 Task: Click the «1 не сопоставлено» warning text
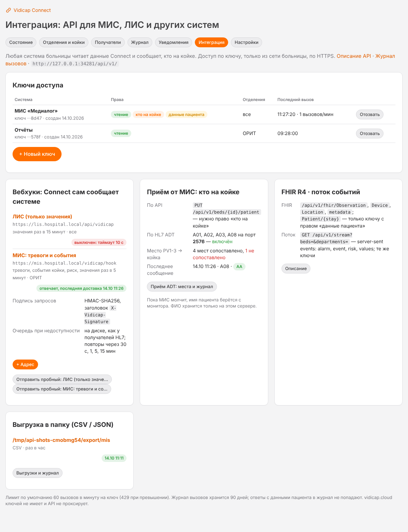point(223,254)
